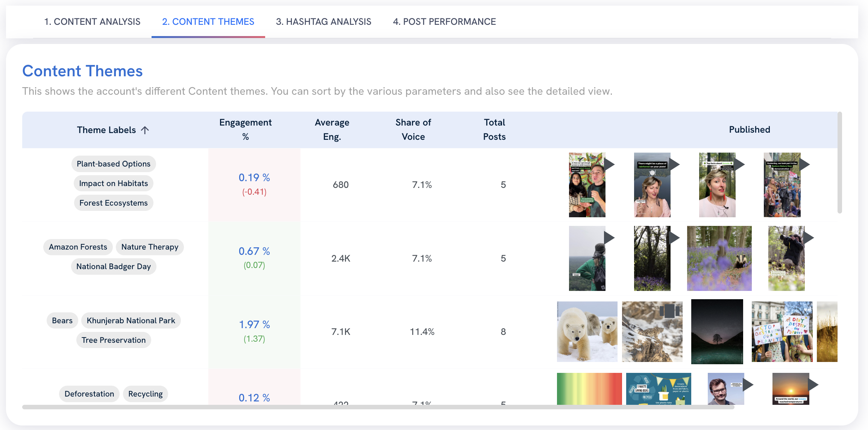Click the bluebell forest badger thumbnail
The height and width of the screenshot is (430, 868).
coord(719,258)
